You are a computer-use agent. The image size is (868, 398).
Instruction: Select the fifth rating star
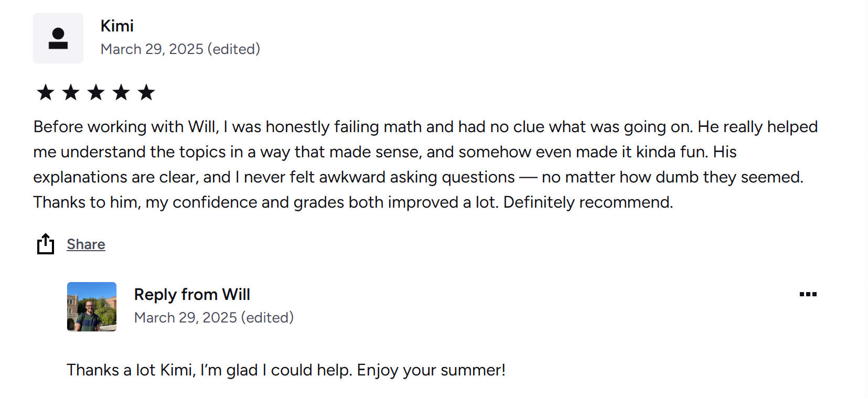tap(146, 92)
